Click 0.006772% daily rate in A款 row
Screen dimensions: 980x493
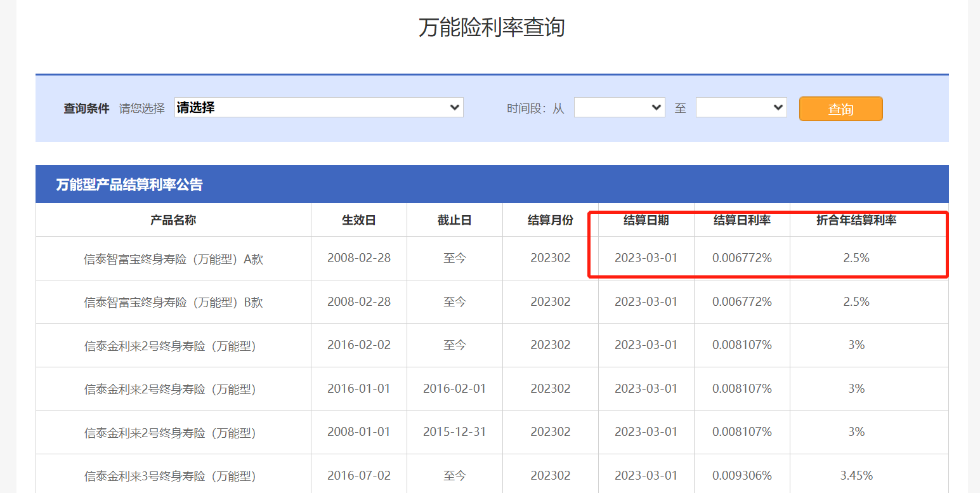[742, 258]
